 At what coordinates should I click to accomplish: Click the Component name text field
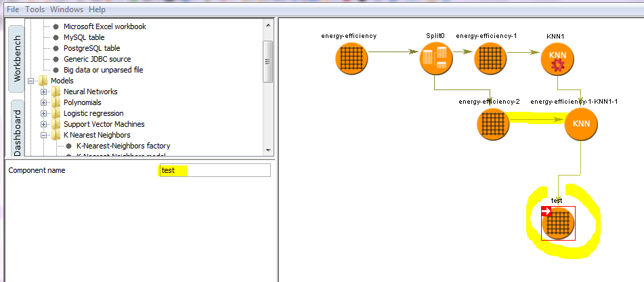tap(214, 170)
